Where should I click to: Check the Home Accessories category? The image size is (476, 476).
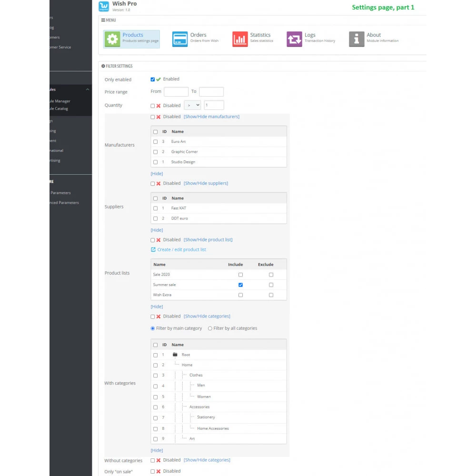pos(156,429)
